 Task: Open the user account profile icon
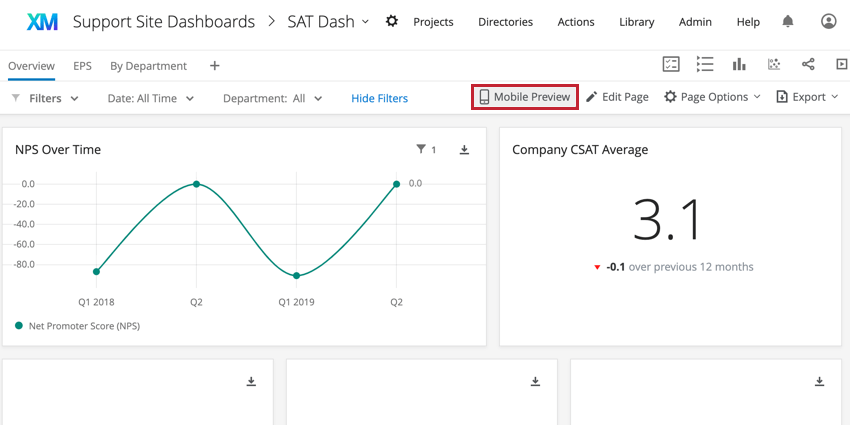[828, 21]
